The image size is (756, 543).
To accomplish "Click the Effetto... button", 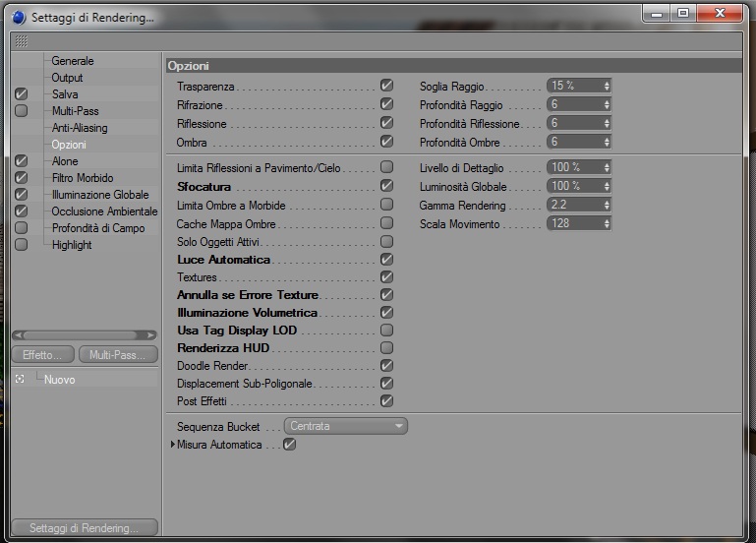I will coord(43,354).
